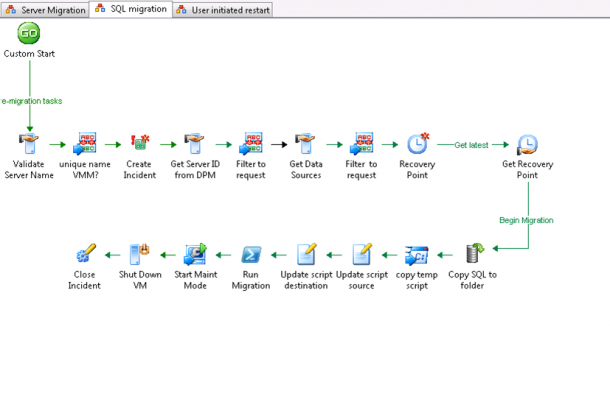Viewport: 610px width, 399px height.
Task: Select the Begin Migration link label
Action: coord(526,220)
